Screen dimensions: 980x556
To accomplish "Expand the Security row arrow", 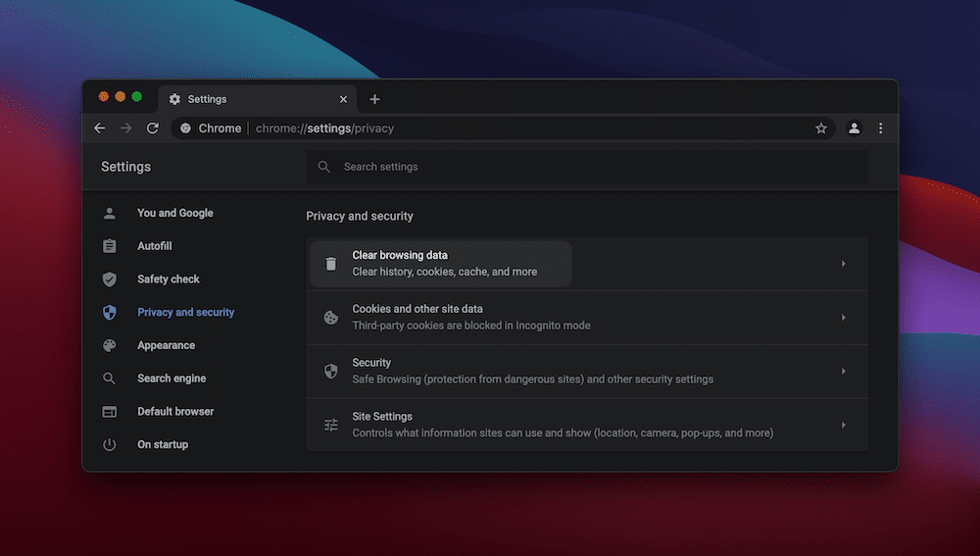I will coord(843,372).
